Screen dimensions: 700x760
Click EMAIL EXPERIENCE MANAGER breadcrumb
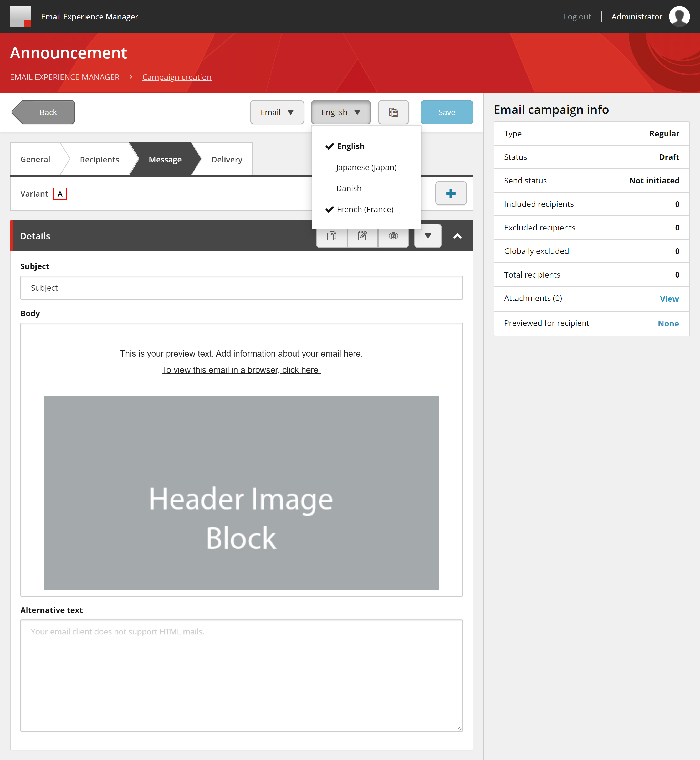[65, 77]
